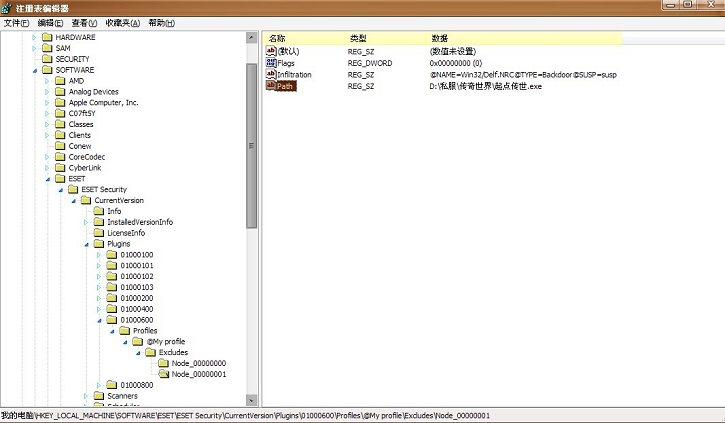The width and height of the screenshot is (725, 423).
Task: Click the Conew folder icon
Action: 60,146
